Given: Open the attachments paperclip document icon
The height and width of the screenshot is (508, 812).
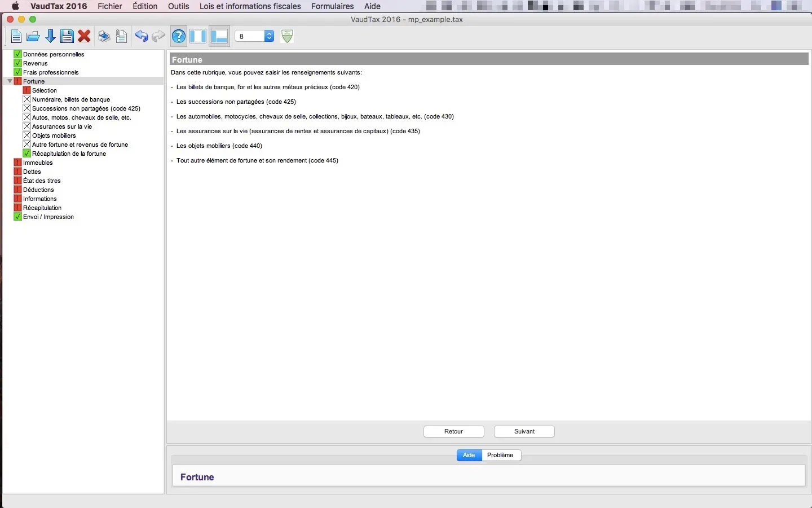Looking at the screenshot, I should 121,37.
